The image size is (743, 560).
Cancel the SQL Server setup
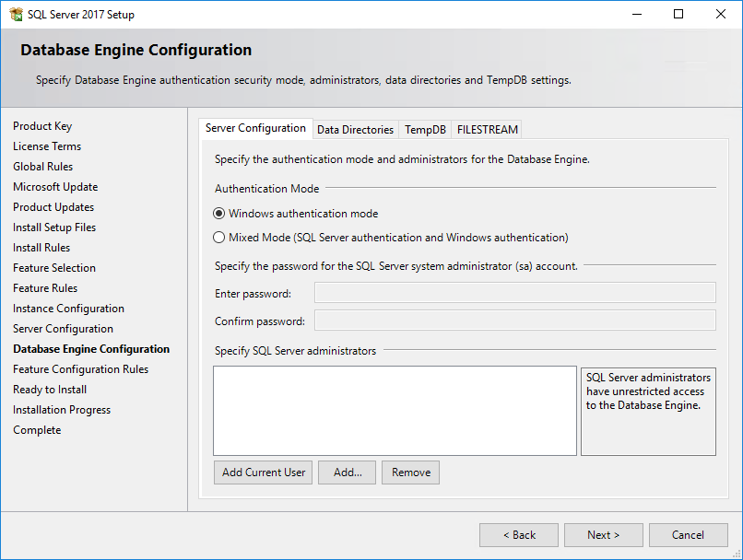[x=689, y=535]
